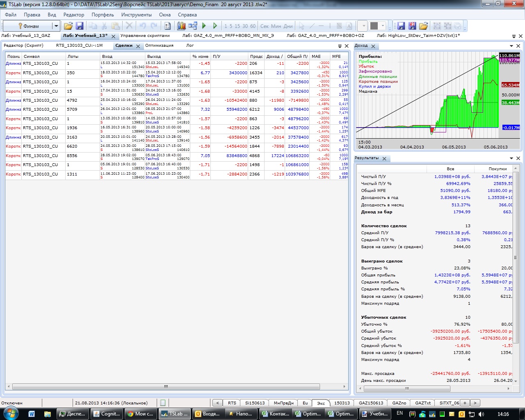Open the script properties document icon
Viewport: 525px width, 420px height.
[x=167, y=26]
